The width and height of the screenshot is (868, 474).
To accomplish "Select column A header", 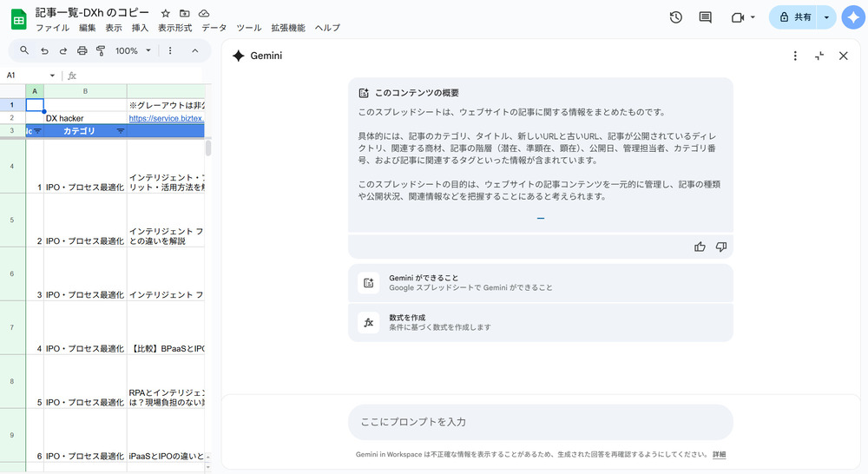I will [x=35, y=91].
